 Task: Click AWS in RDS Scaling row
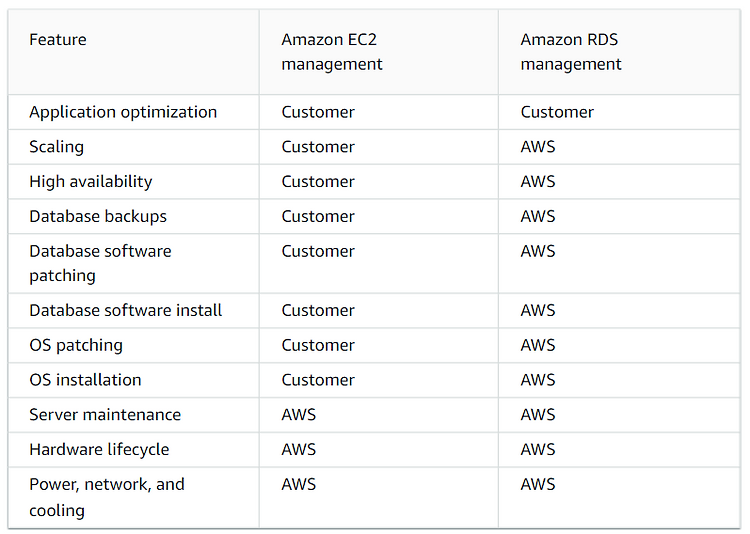pos(538,147)
